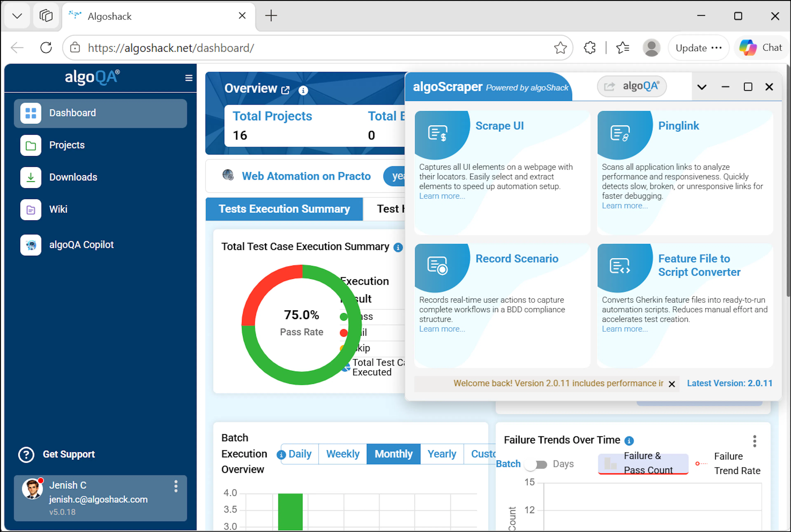Open browser tab search dropdown arrow
The width and height of the screenshot is (791, 532).
tap(17, 16)
